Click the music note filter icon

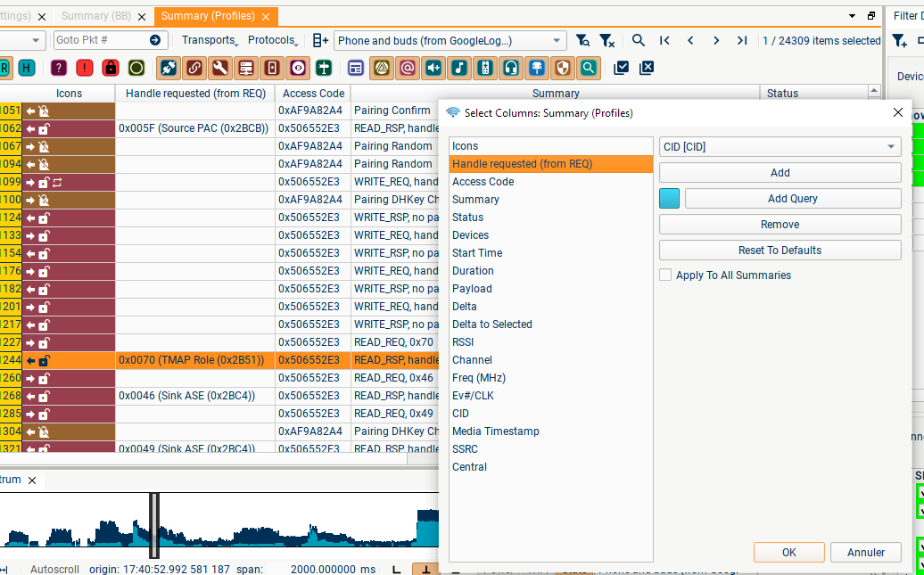pos(458,68)
